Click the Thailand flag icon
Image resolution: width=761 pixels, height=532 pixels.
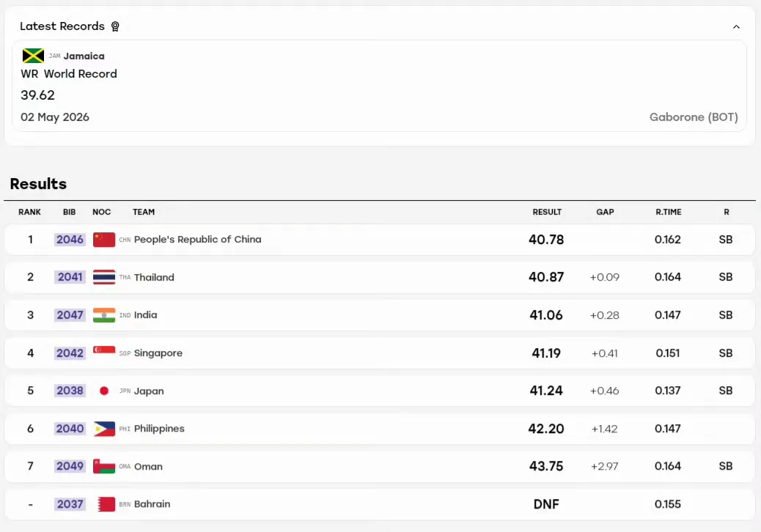coord(104,277)
